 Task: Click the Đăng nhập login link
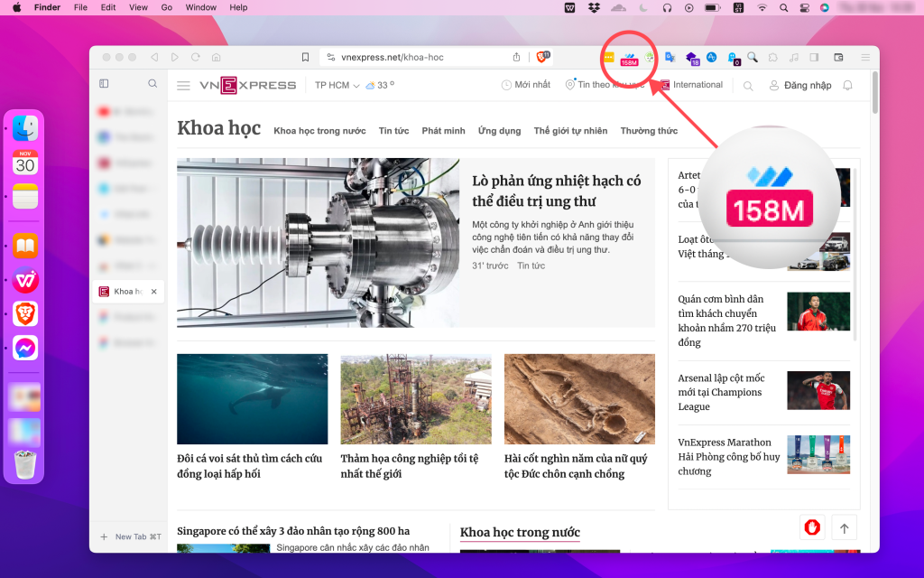coord(799,86)
